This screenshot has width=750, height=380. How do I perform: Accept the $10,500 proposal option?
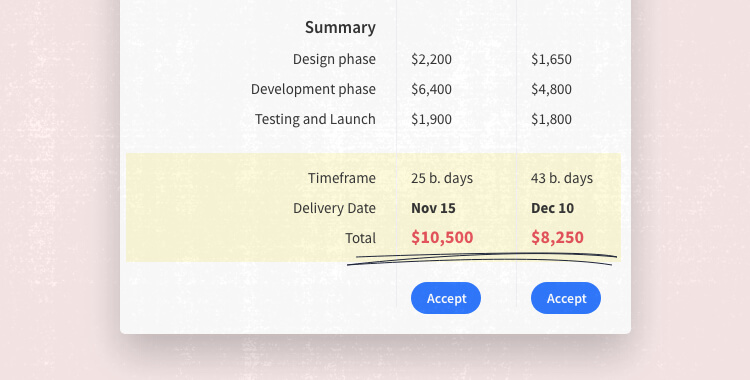(446, 298)
